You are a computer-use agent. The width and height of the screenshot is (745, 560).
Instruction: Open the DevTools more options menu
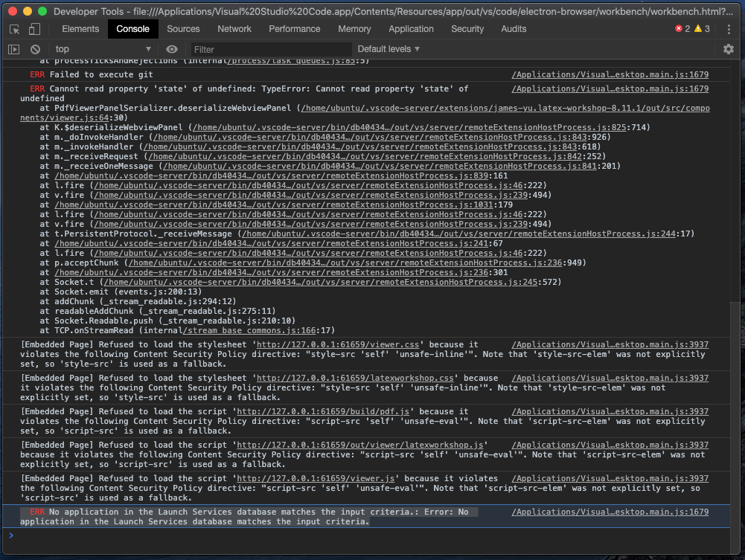[729, 30]
